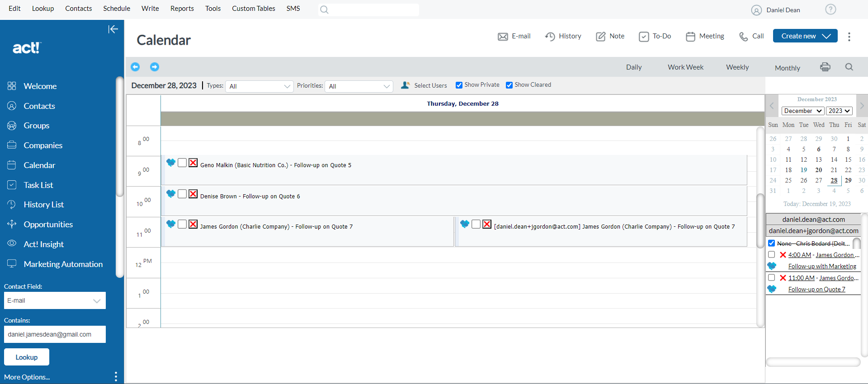Image resolution: width=868 pixels, height=384 pixels.
Task: Check the Geno Malkin activity checkbox
Action: 182,163
